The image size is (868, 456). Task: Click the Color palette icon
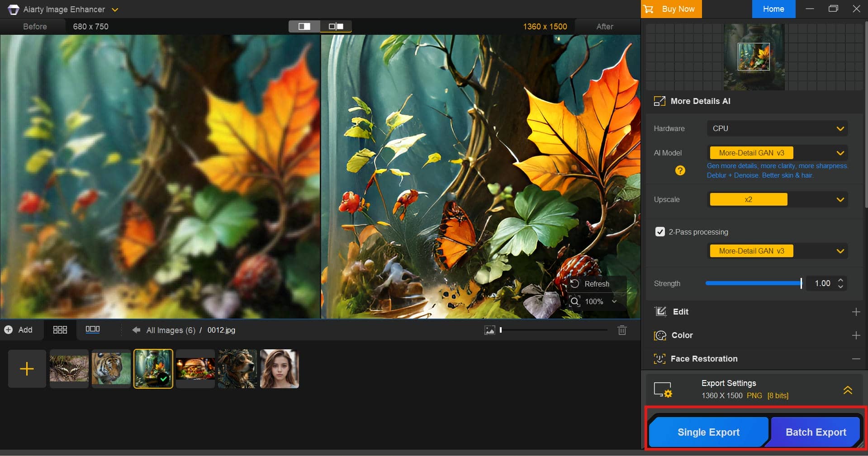tap(660, 335)
